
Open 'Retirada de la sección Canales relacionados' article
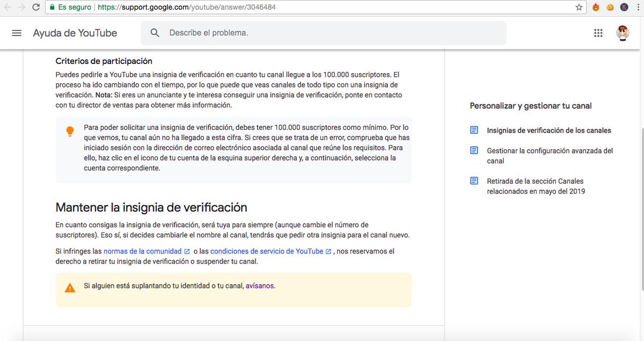(x=537, y=186)
